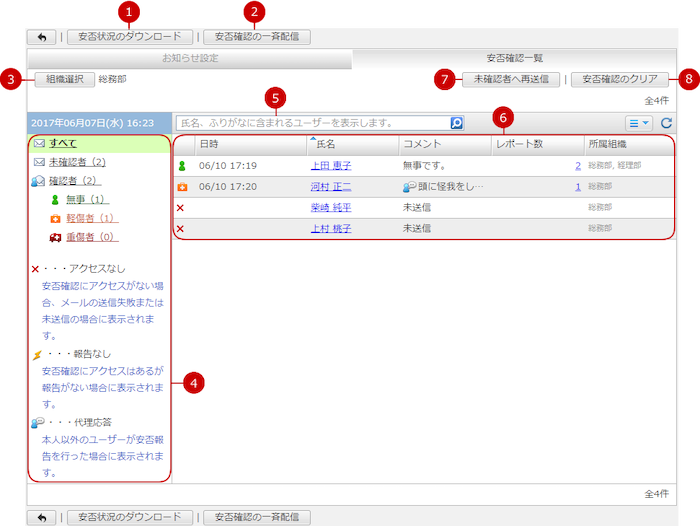700x526 pixels.
Task: Open the list view options dropdown
Action: (638, 123)
